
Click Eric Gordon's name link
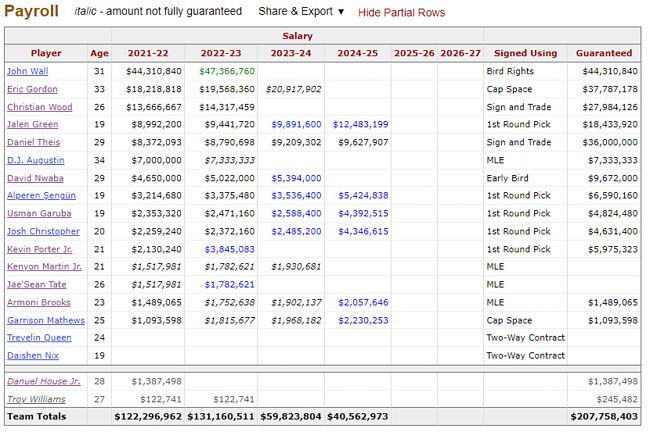point(32,89)
